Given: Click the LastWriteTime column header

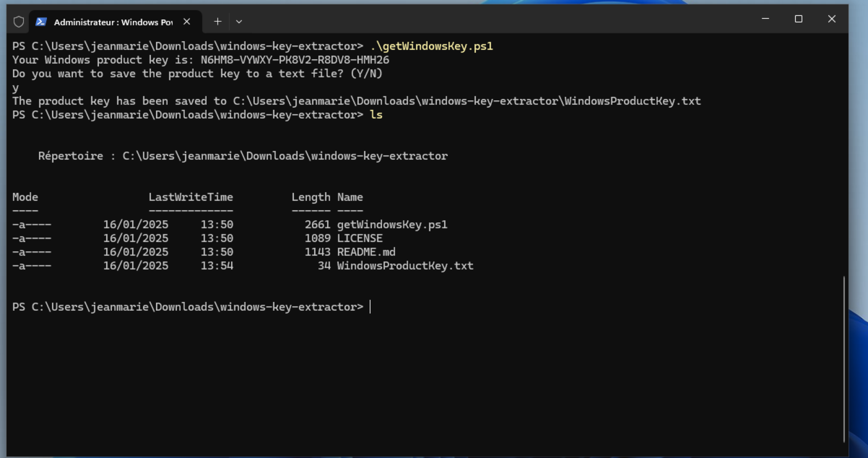Looking at the screenshot, I should coord(191,197).
